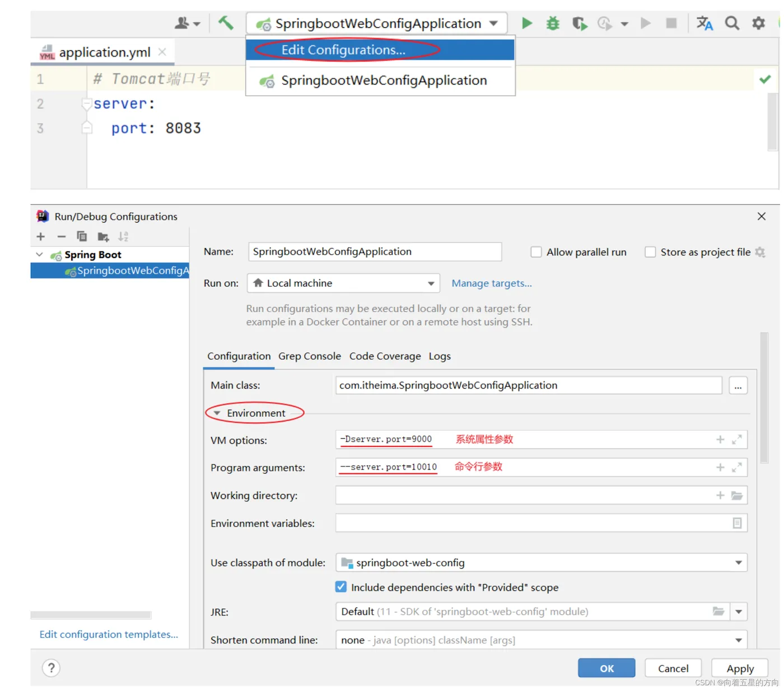
Task: Click the Debug bug icon
Action: pyautogui.click(x=553, y=24)
